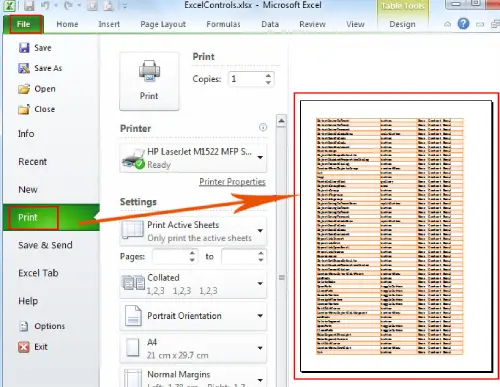Click the Open folder icon
This screenshot has height=387, width=500.
24,89
